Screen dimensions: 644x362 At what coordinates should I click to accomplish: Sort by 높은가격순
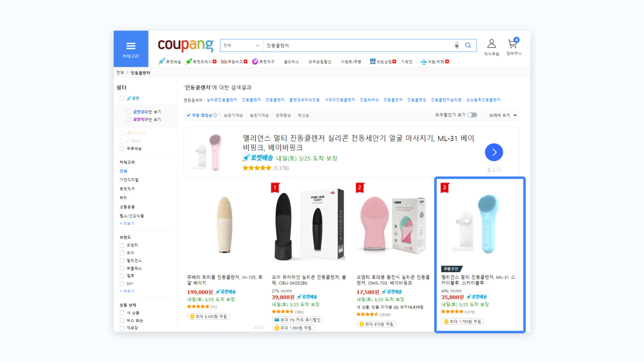(x=259, y=115)
